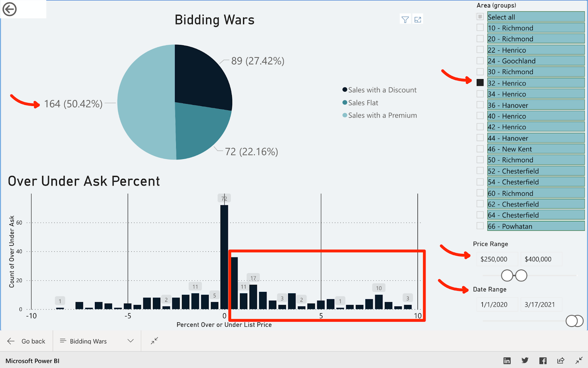Exit full screen with collapse arrows icon
The image size is (588, 368).
click(x=154, y=341)
